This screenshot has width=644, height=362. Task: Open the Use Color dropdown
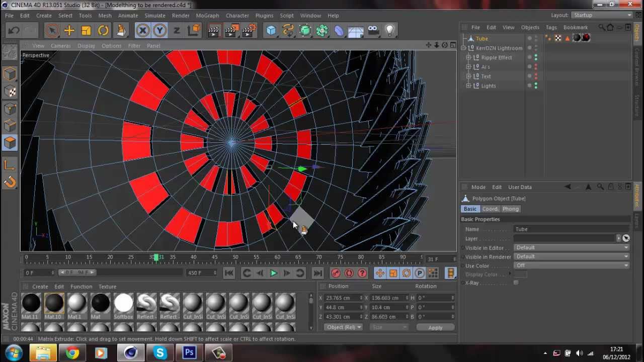coord(572,266)
